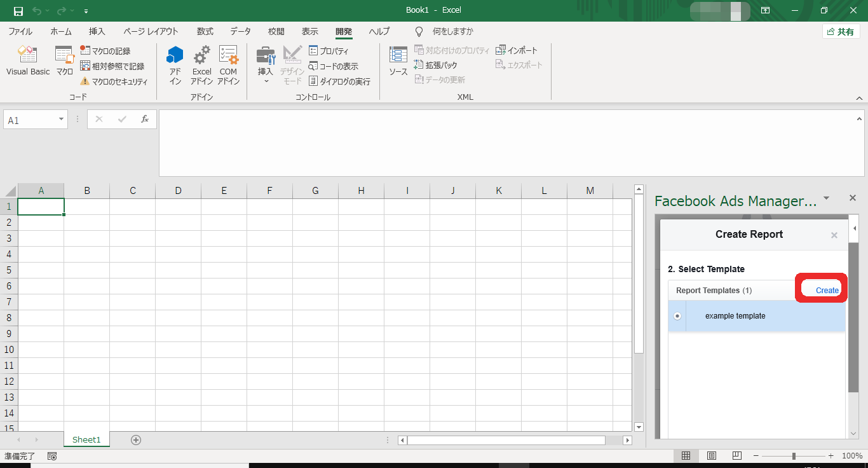Open ribbon display options
868x468 pixels.
point(766,11)
